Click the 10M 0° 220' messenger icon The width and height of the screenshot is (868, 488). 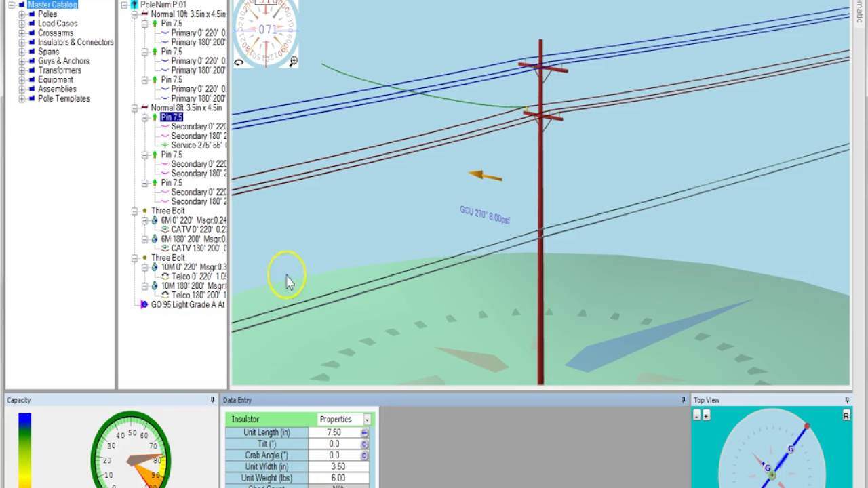(155, 267)
